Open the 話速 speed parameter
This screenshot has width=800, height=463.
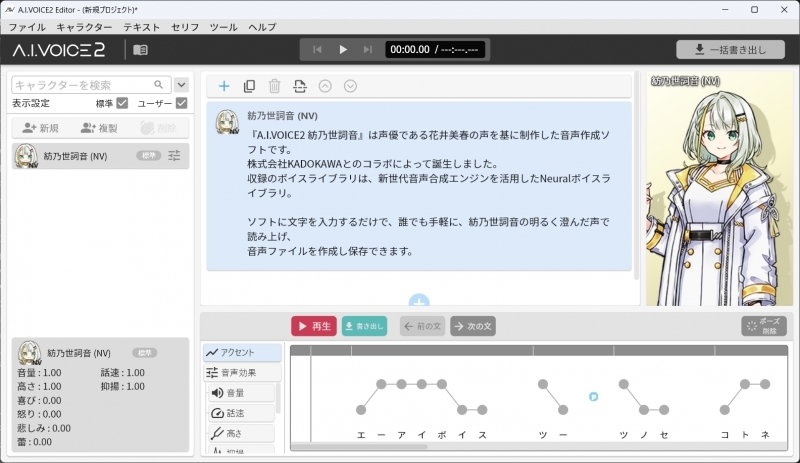[x=241, y=413]
